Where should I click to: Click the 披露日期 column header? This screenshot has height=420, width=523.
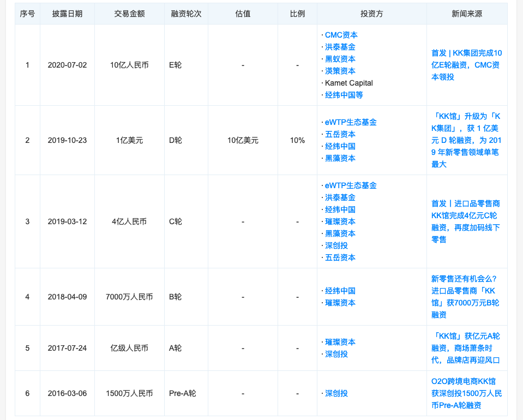click(x=67, y=14)
